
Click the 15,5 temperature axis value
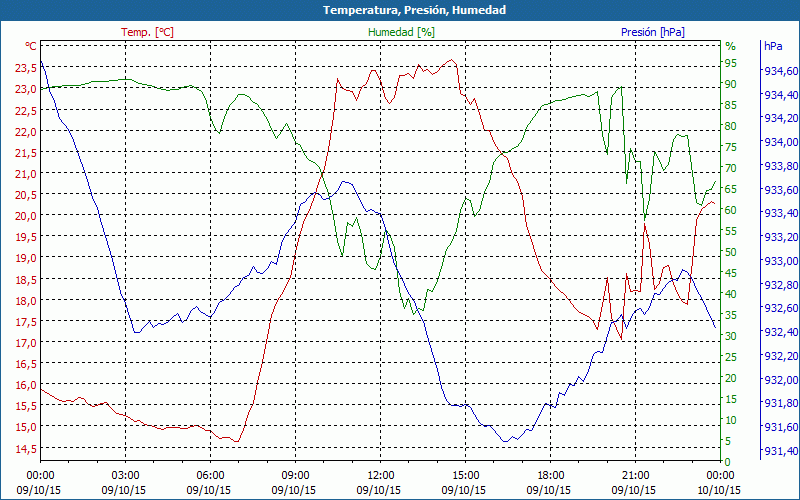pos(26,406)
